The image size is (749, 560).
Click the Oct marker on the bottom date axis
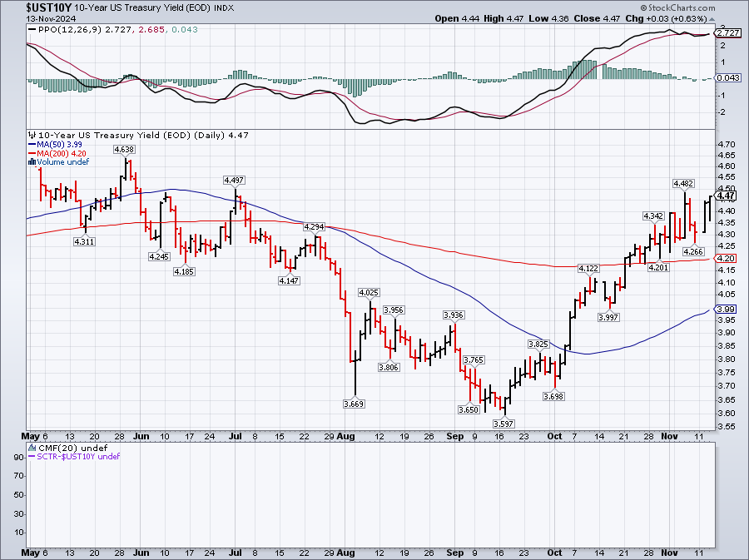[x=555, y=553]
